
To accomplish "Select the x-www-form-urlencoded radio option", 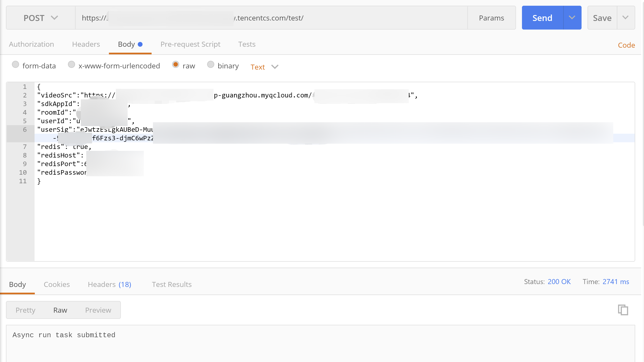I will [x=72, y=65].
